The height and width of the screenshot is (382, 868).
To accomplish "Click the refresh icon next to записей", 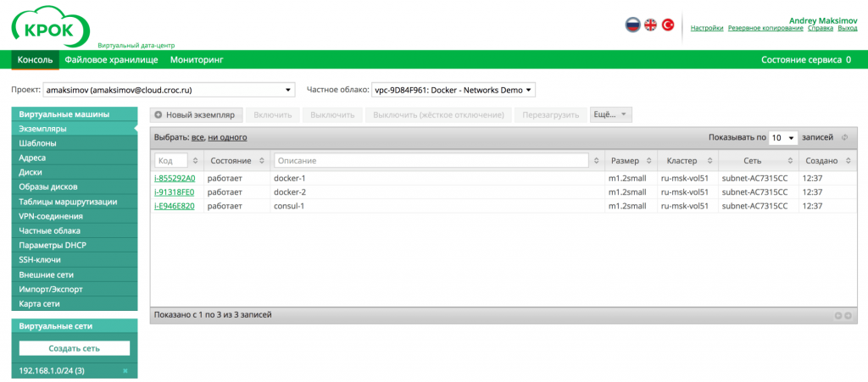I will click(844, 137).
